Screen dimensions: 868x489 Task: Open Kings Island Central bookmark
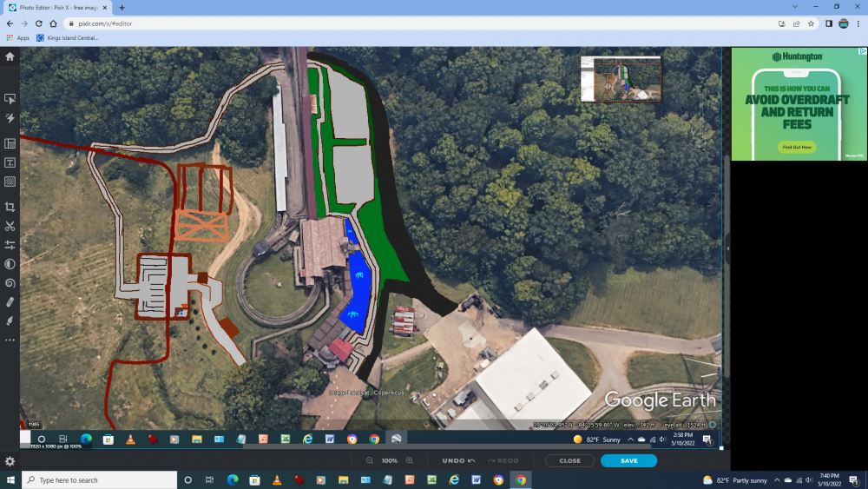coord(68,37)
